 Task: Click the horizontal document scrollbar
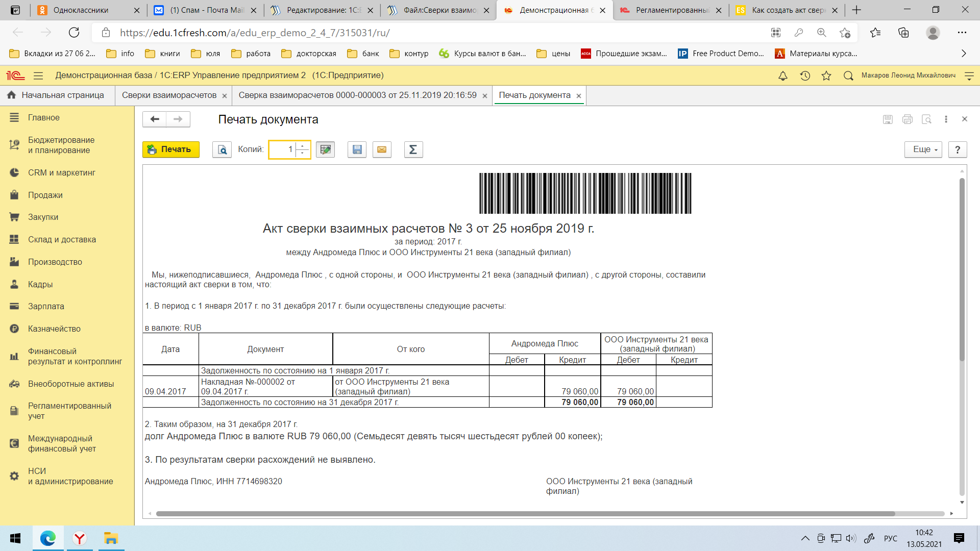(x=526, y=513)
